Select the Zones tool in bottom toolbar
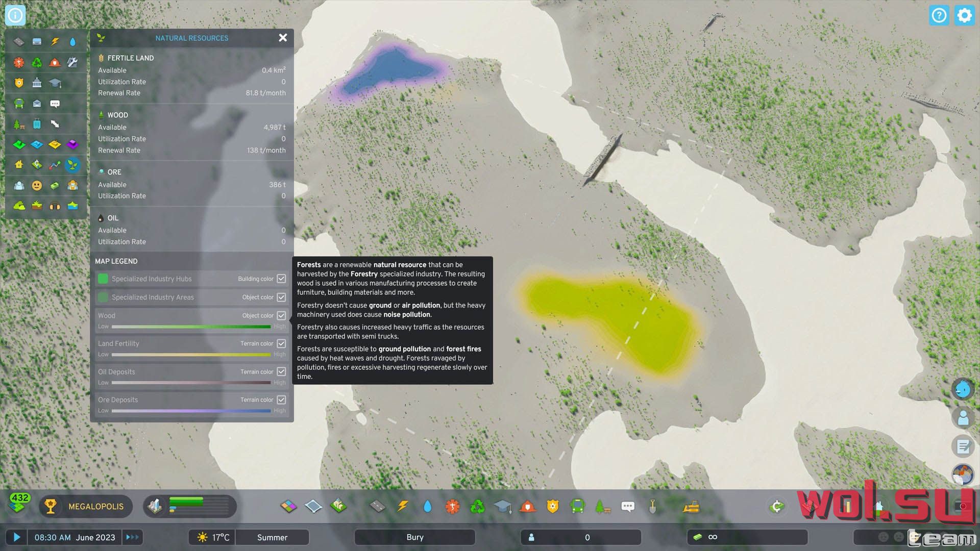This screenshot has width=980, height=551. point(288,506)
